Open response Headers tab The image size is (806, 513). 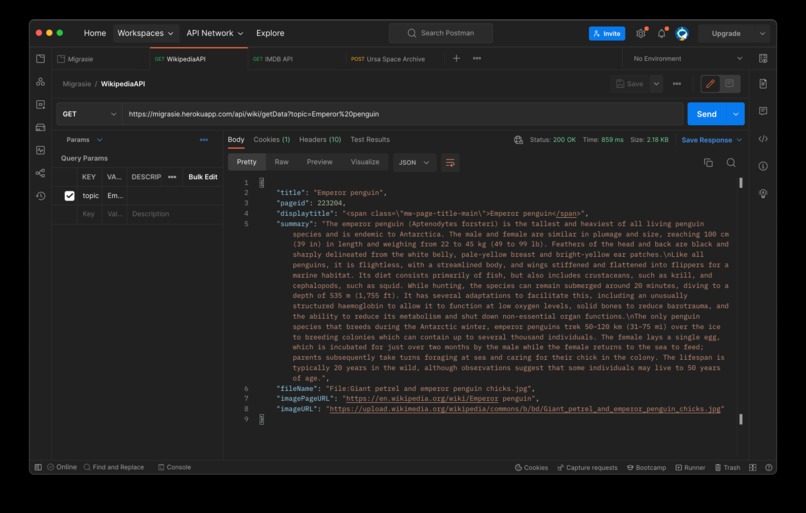pos(320,140)
